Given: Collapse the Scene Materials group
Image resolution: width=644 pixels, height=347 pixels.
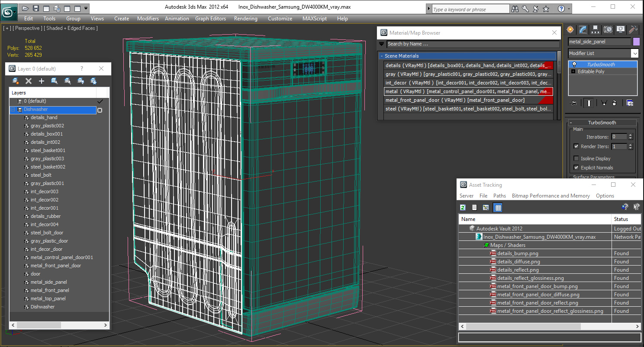Looking at the screenshot, I should pos(382,56).
